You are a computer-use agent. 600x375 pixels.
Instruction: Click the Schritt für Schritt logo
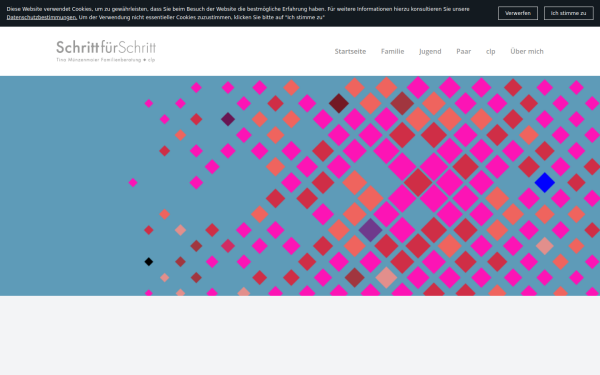tap(106, 51)
